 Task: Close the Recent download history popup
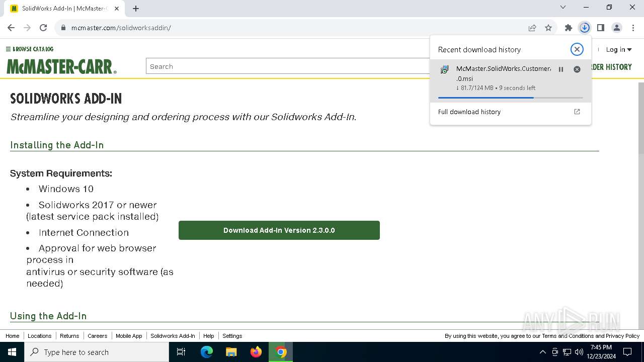coord(577,49)
